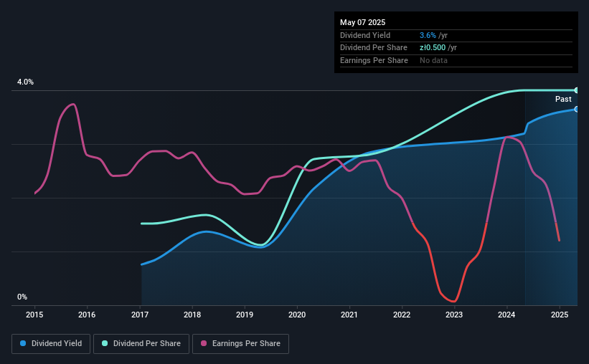Click the 'No data' Earnings Per Share value

pyautogui.click(x=433, y=60)
